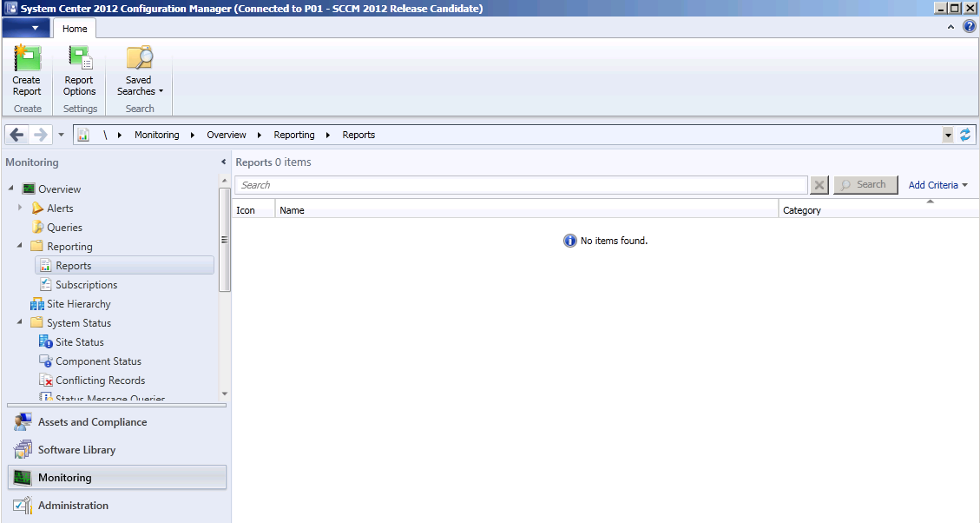Click Reporting in the breadcrumb path
The height and width of the screenshot is (523, 980).
[293, 135]
